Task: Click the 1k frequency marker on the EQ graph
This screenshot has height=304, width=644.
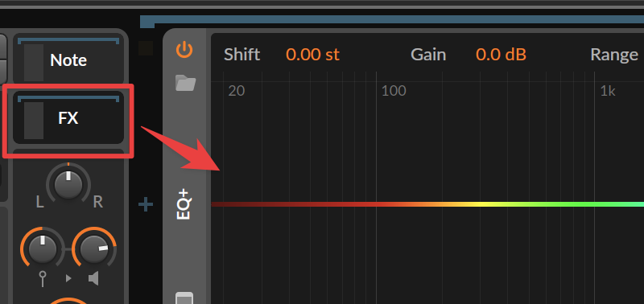Action: (x=608, y=91)
